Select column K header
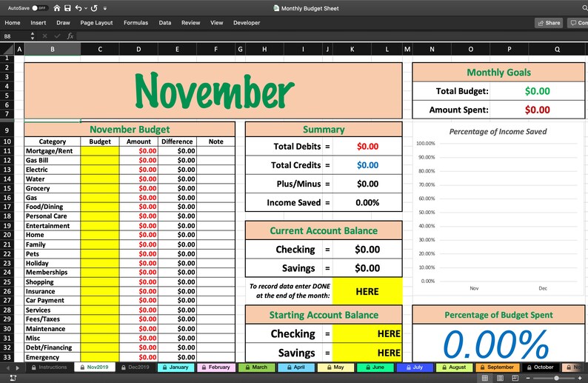 pos(352,49)
